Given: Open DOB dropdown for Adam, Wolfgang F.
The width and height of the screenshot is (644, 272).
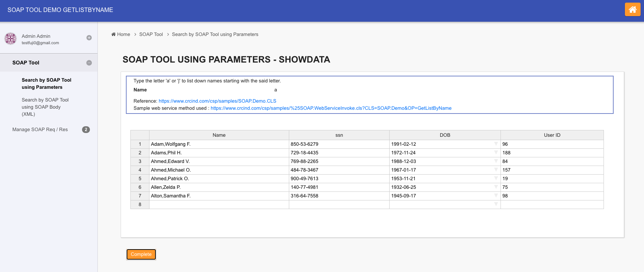Looking at the screenshot, I should point(496,144).
